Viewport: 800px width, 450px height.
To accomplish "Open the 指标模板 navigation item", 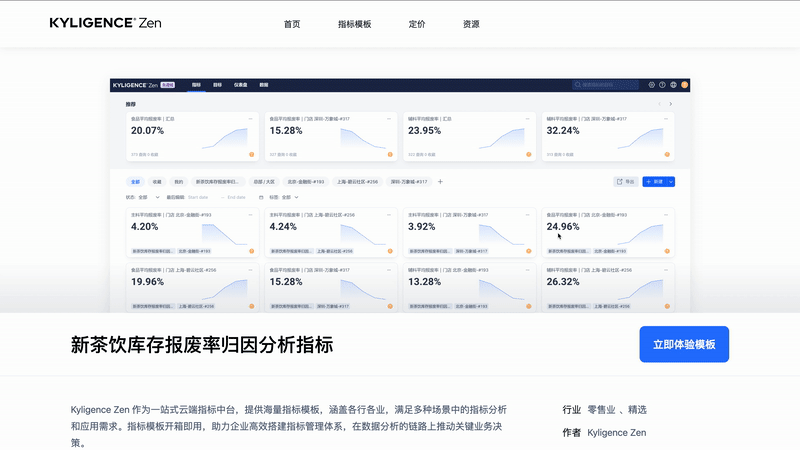I will click(x=355, y=24).
